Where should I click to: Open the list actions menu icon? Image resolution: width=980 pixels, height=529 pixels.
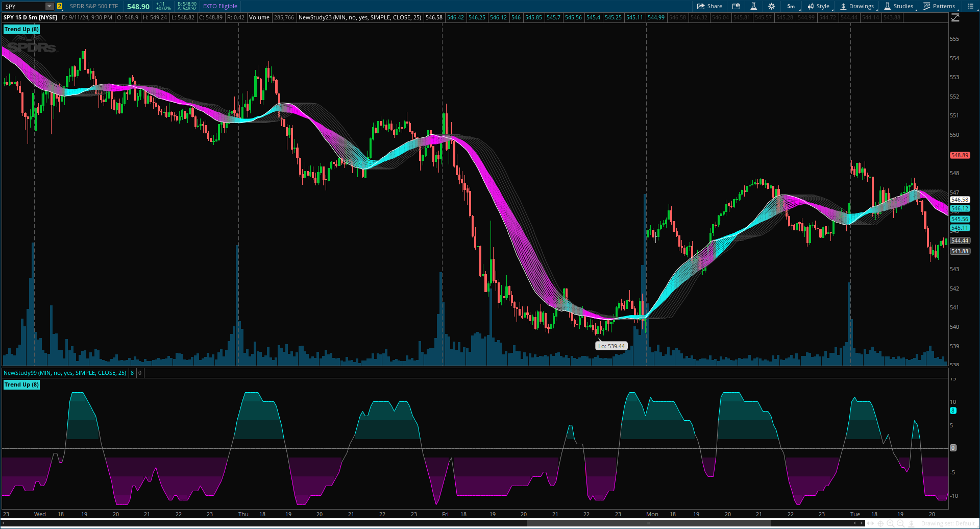point(970,6)
